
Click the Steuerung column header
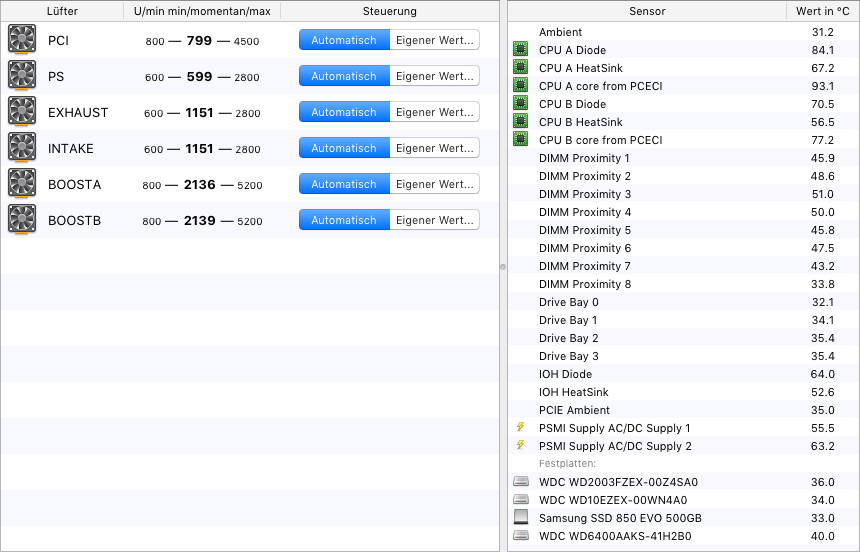point(389,11)
